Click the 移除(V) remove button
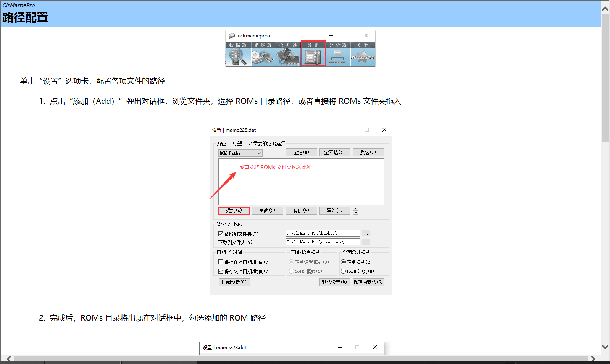The image size is (610, 364). click(x=302, y=211)
